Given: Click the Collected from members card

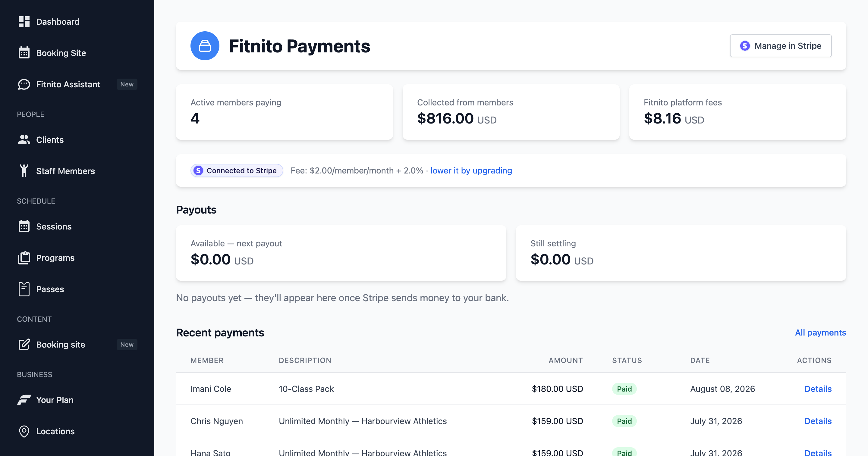Looking at the screenshot, I should click(511, 112).
